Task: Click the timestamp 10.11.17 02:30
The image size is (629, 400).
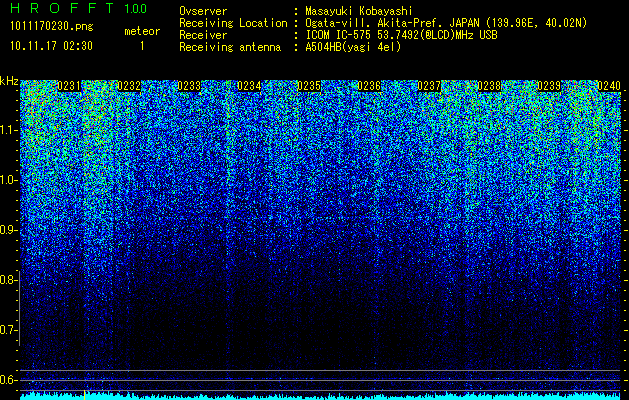Action: click(51, 46)
